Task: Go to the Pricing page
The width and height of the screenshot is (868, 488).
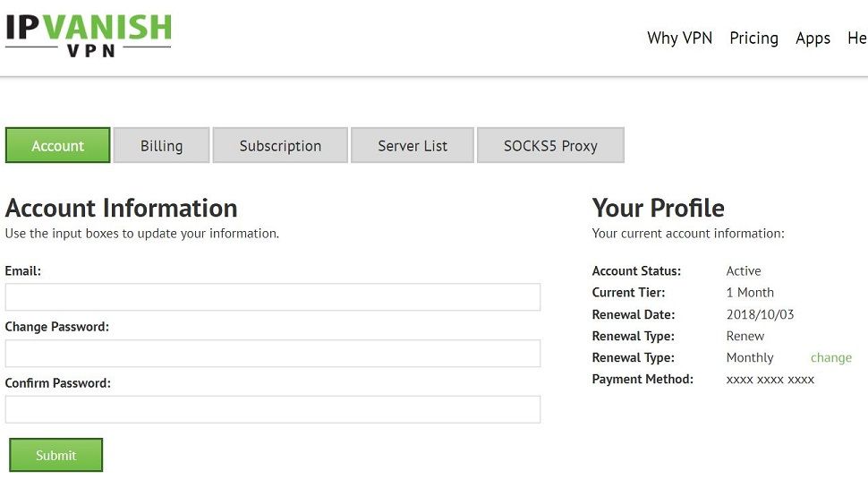Action: point(753,39)
